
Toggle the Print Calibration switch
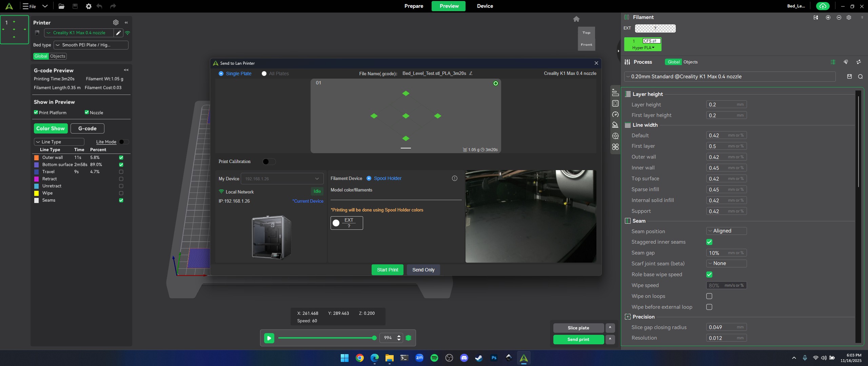[269, 162]
